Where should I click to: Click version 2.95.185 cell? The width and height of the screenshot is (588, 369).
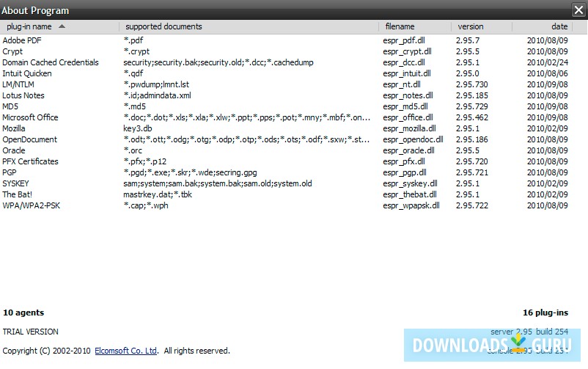click(471, 95)
